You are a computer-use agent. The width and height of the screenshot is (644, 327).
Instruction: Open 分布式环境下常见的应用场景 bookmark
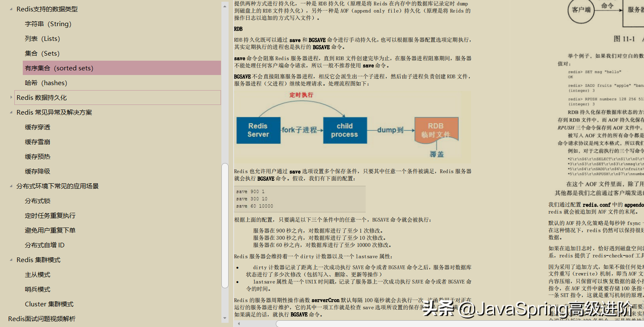58,186
